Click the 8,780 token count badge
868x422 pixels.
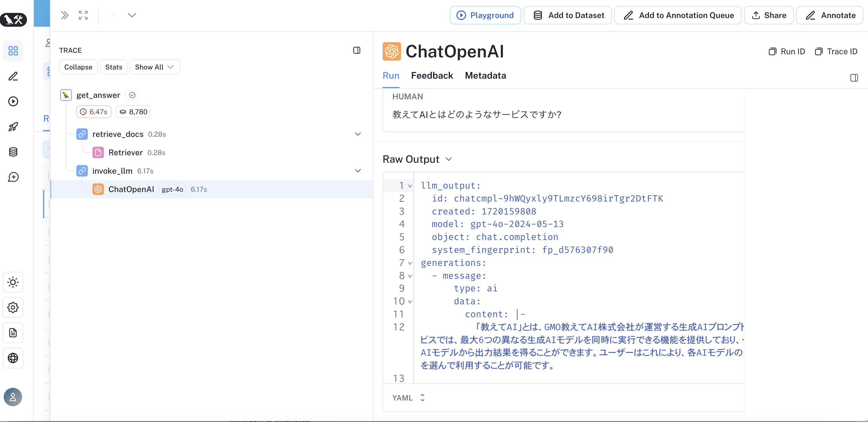[x=133, y=112]
